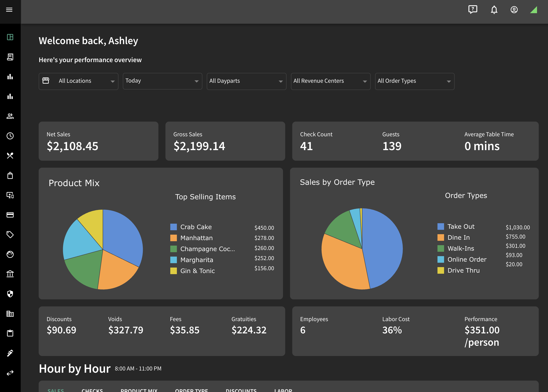Open the user account profile icon

pos(514,10)
